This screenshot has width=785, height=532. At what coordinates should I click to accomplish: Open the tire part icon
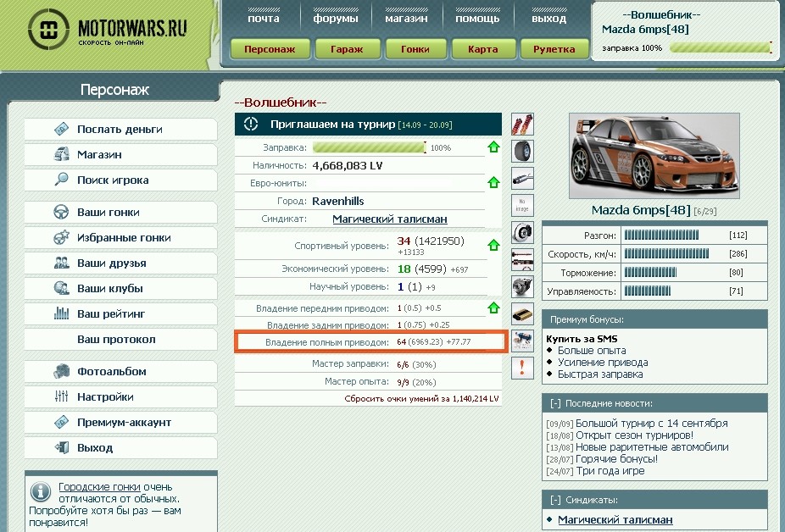pos(522,151)
